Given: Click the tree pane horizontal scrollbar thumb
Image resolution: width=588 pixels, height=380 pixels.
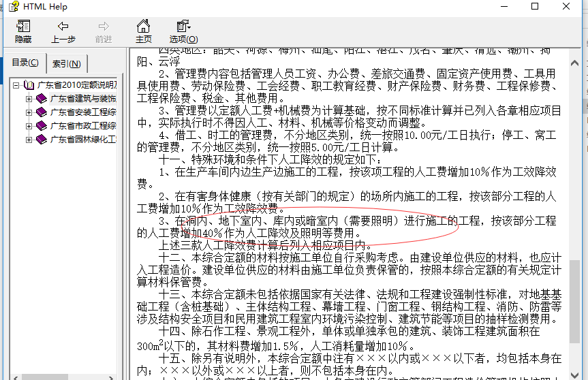Looking at the screenshot, I should tap(45, 377).
